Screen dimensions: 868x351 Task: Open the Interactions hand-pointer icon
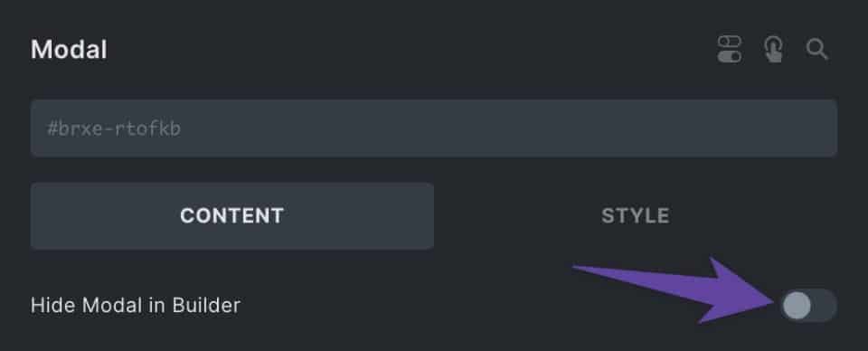(x=774, y=50)
